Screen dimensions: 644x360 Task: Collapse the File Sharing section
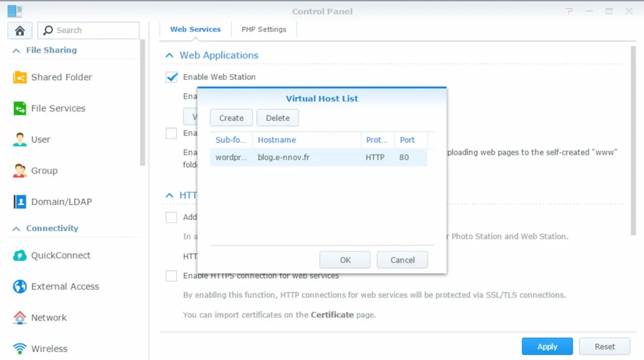[x=16, y=50]
